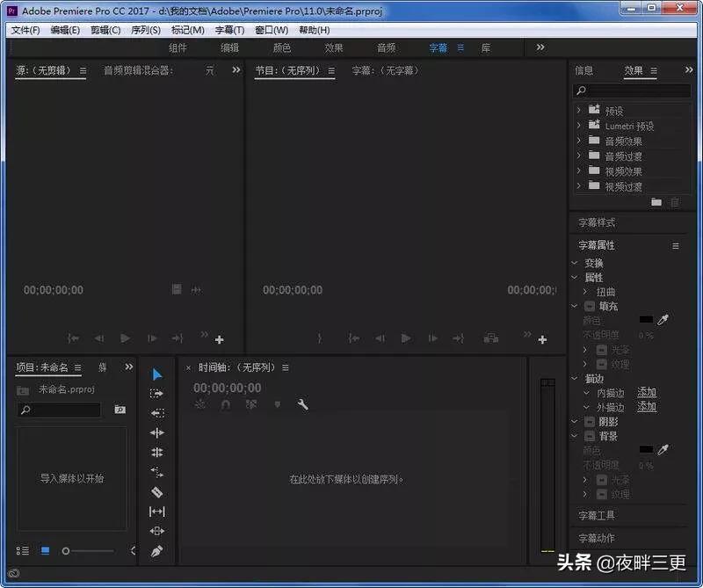Viewport: 703px width, 588px height.
Task: Open Program monitor button editor plus
Action: click(542, 339)
